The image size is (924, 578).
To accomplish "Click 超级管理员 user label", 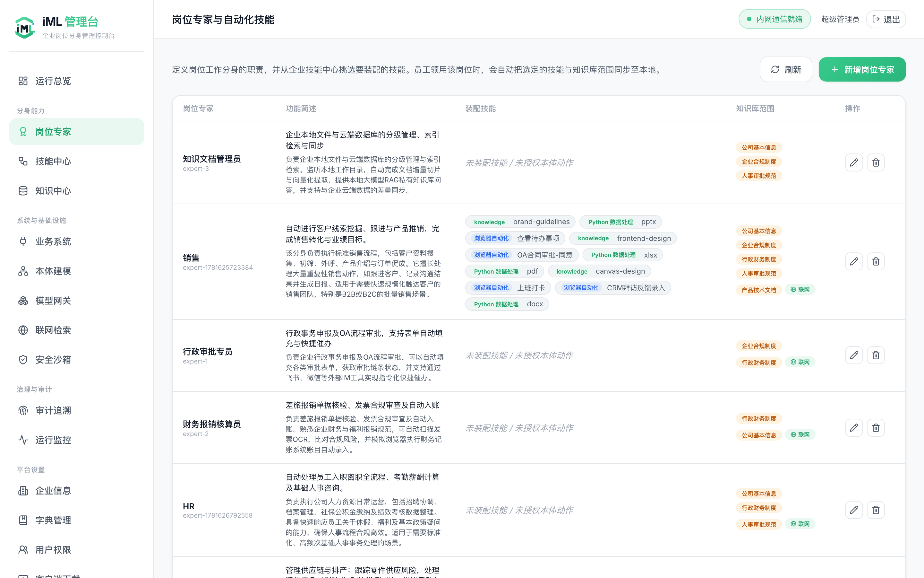I will pyautogui.click(x=840, y=20).
